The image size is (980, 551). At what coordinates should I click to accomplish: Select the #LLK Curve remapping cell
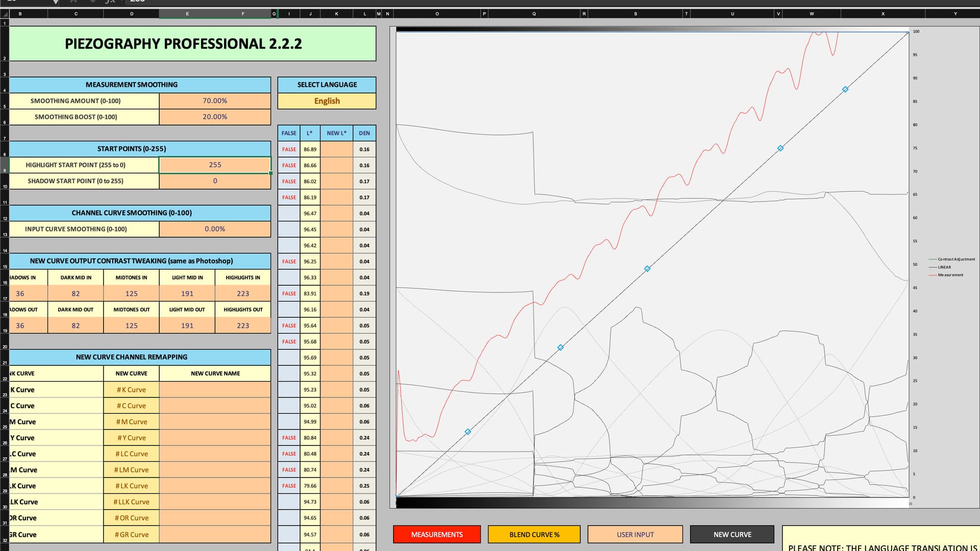tap(131, 502)
